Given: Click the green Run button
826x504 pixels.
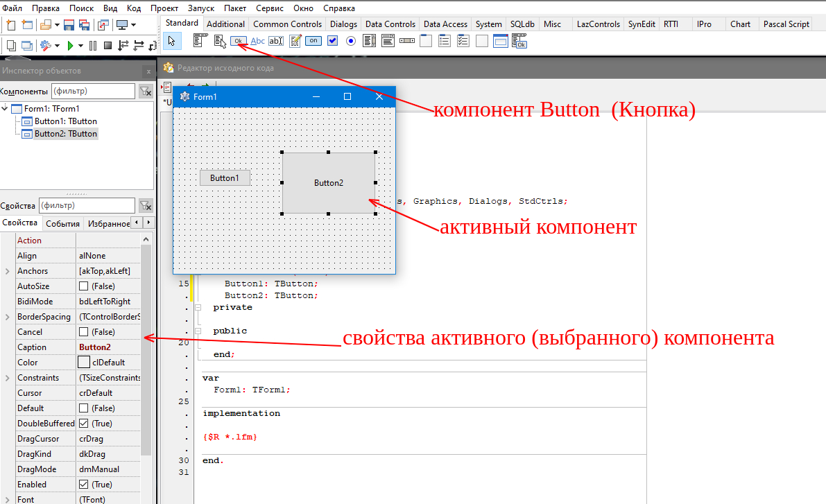Looking at the screenshot, I should [x=70, y=46].
